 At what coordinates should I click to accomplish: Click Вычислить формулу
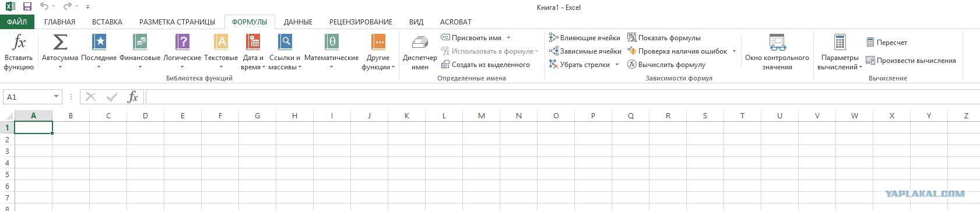666,65
